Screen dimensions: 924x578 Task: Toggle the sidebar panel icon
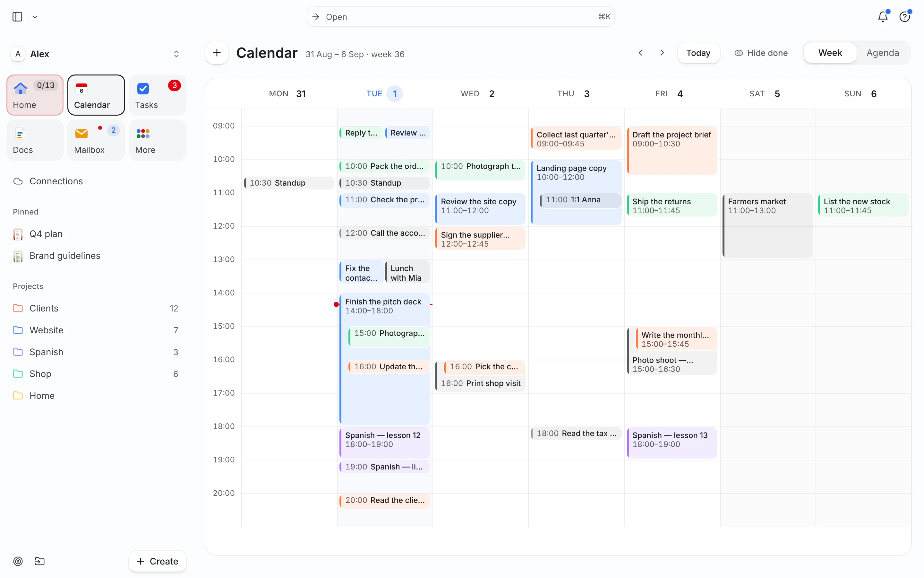point(17,17)
